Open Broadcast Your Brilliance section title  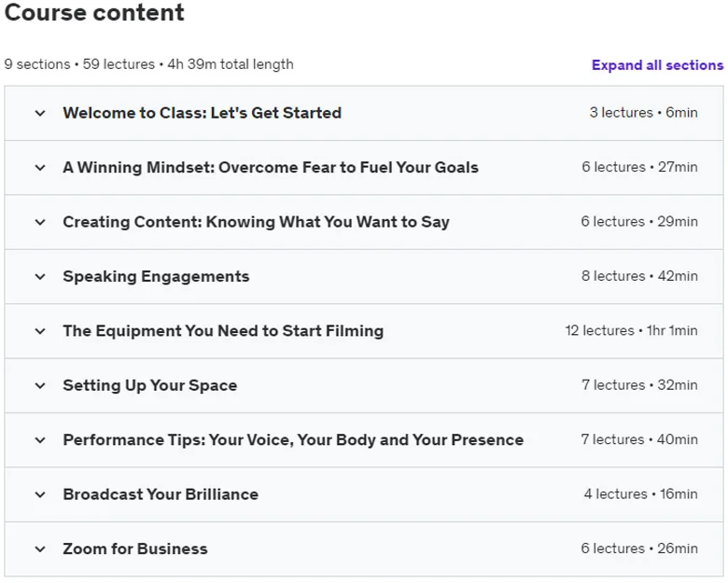click(161, 494)
